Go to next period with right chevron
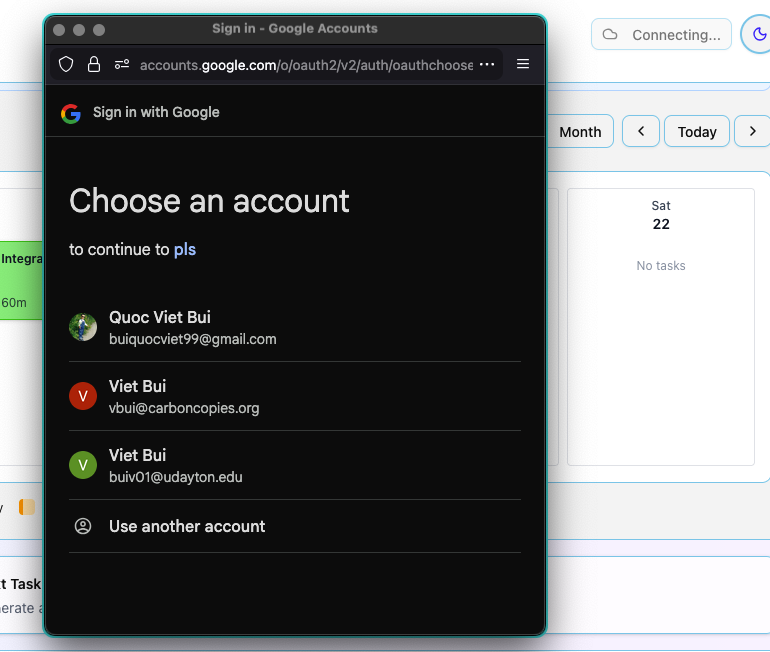 [x=752, y=131]
